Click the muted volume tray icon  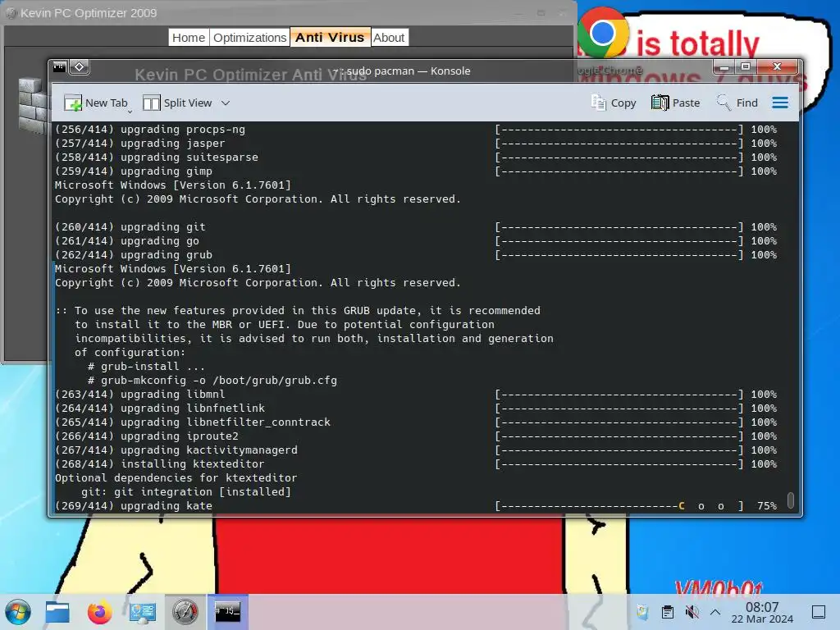tap(692, 612)
